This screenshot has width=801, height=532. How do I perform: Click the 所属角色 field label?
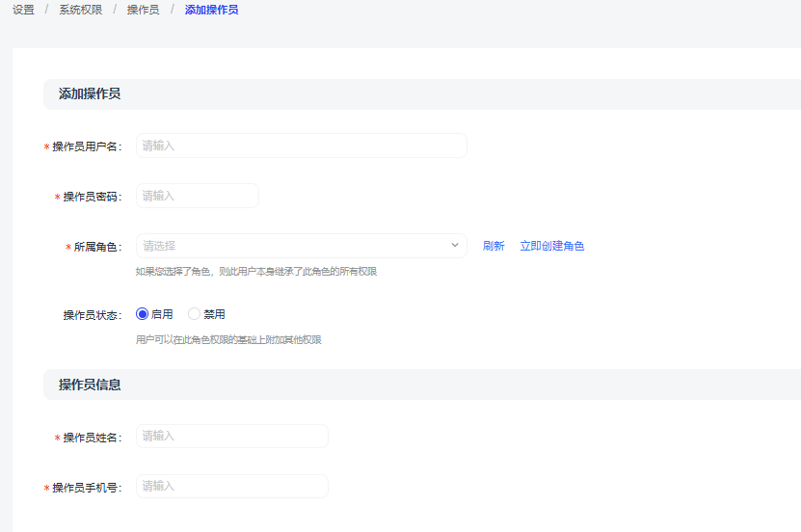(96, 247)
